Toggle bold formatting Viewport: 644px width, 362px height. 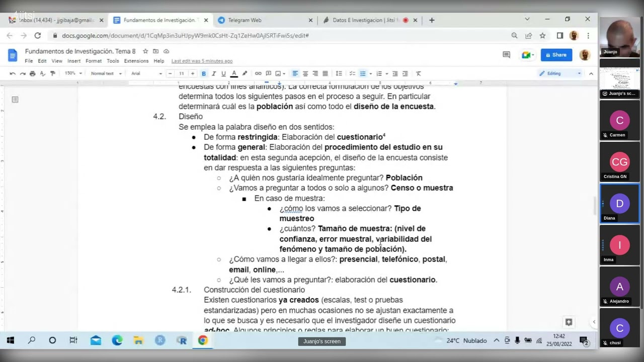204,73
